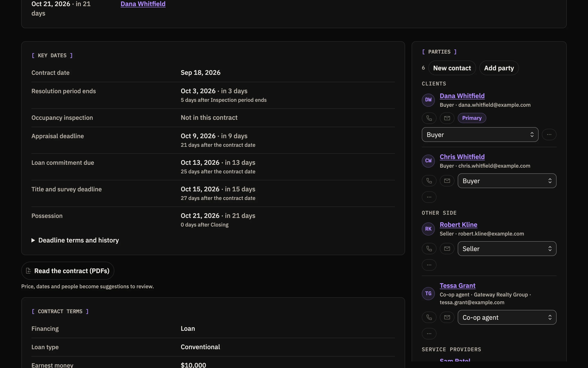Click the TG avatar for Tessa Grant

click(x=428, y=294)
